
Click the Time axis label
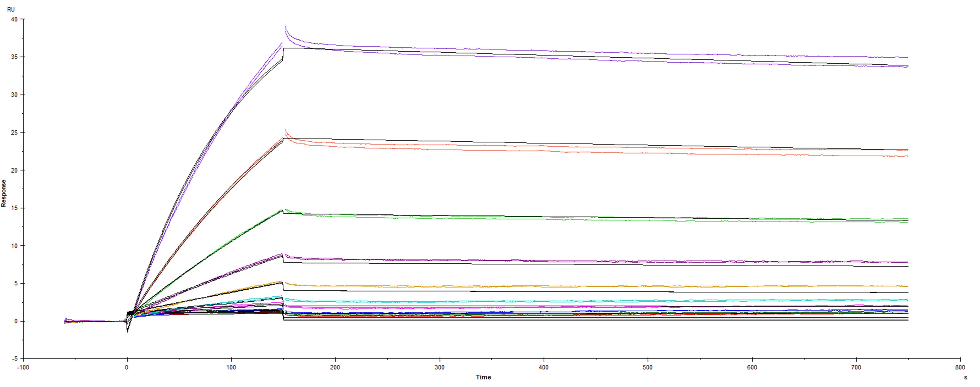point(484,377)
